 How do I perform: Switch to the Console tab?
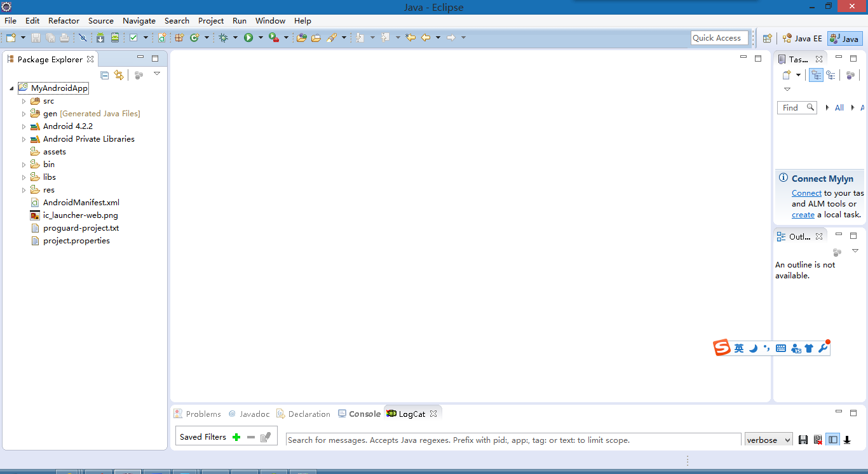359,414
